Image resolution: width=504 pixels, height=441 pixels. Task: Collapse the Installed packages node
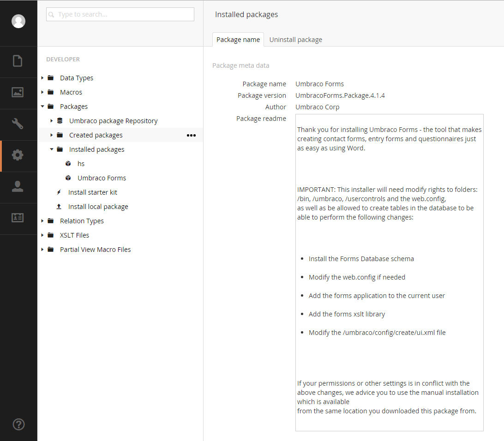(x=51, y=149)
